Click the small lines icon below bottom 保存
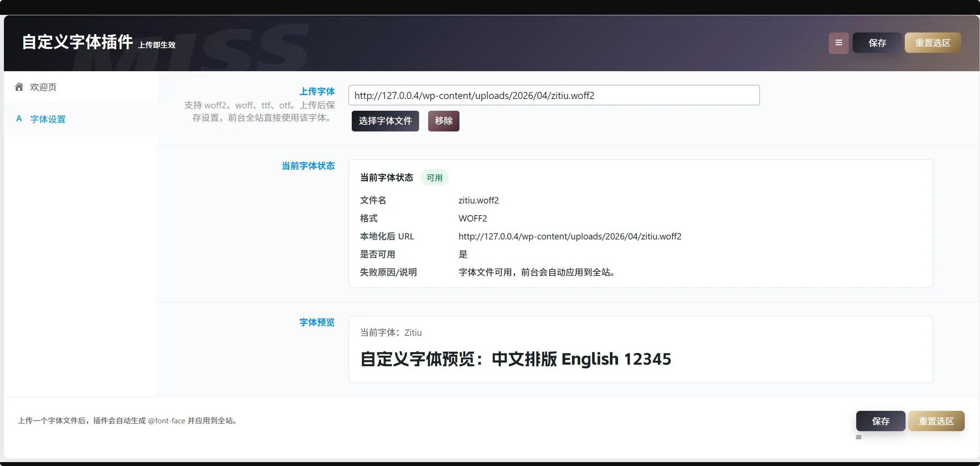The height and width of the screenshot is (466, 980). pyautogui.click(x=859, y=437)
